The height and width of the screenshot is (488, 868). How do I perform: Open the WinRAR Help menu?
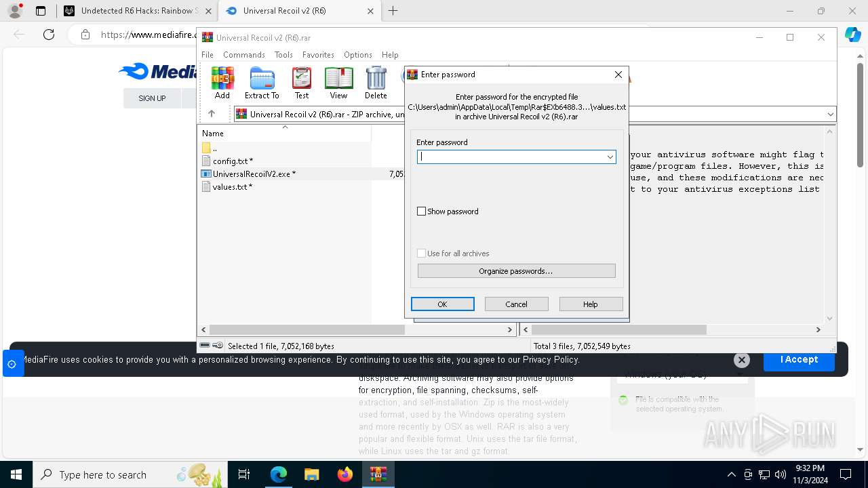pos(390,55)
